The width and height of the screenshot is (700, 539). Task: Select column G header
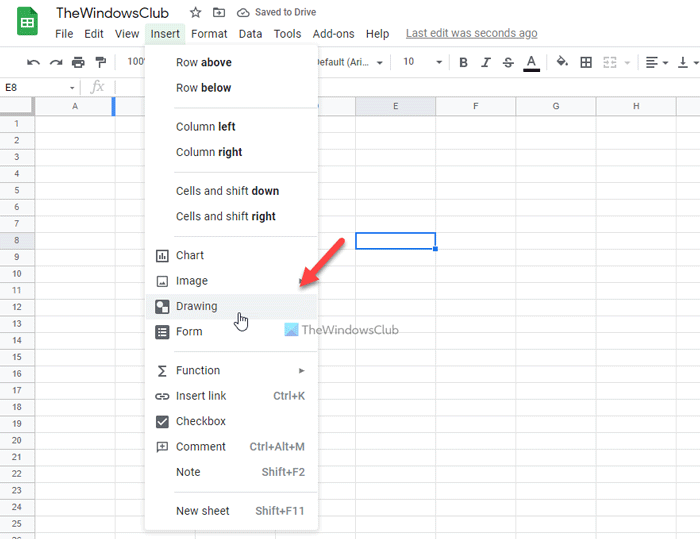[556, 106]
